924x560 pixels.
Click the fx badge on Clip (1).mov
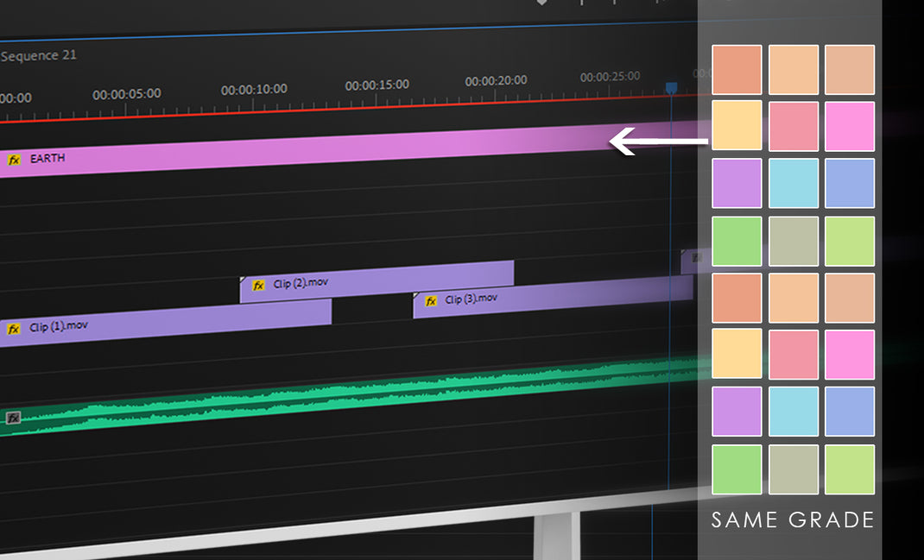(14, 329)
